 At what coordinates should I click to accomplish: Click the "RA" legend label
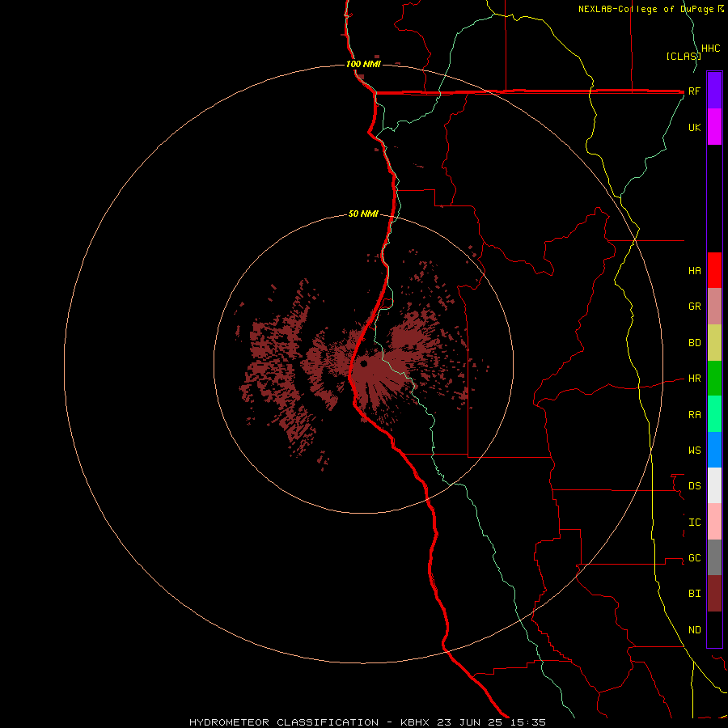tap(694, 414)
